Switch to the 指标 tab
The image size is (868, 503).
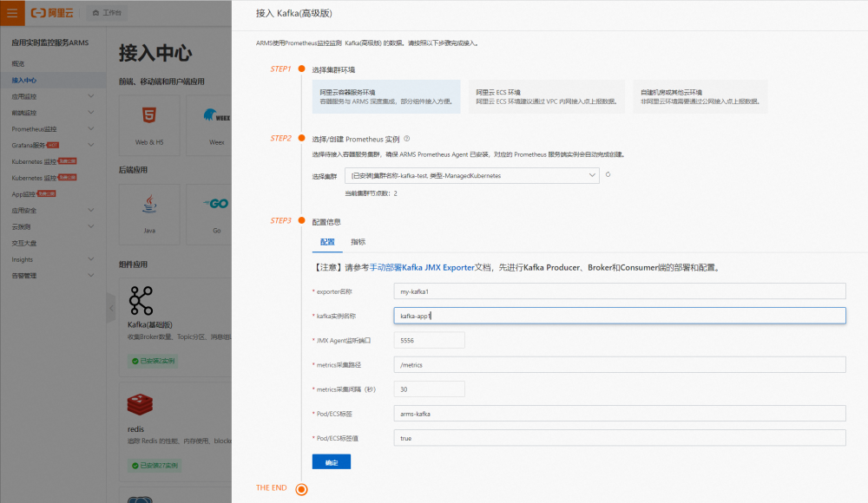358,242
